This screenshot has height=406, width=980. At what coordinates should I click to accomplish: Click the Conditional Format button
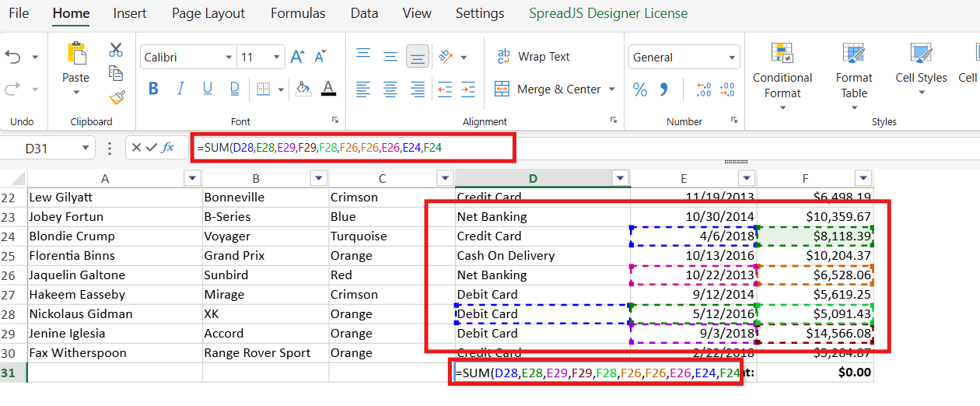tap(782, 76)
